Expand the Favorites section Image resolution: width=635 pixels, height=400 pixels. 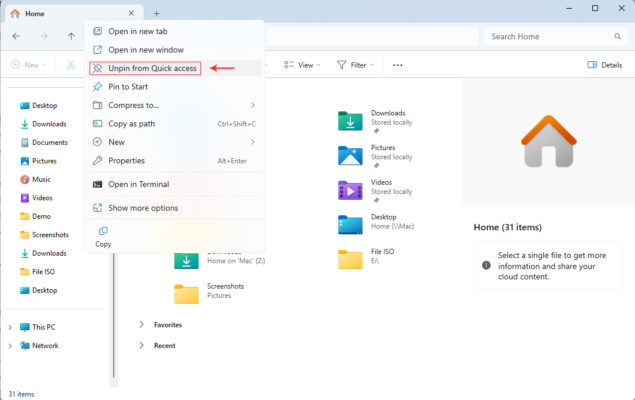141,325
